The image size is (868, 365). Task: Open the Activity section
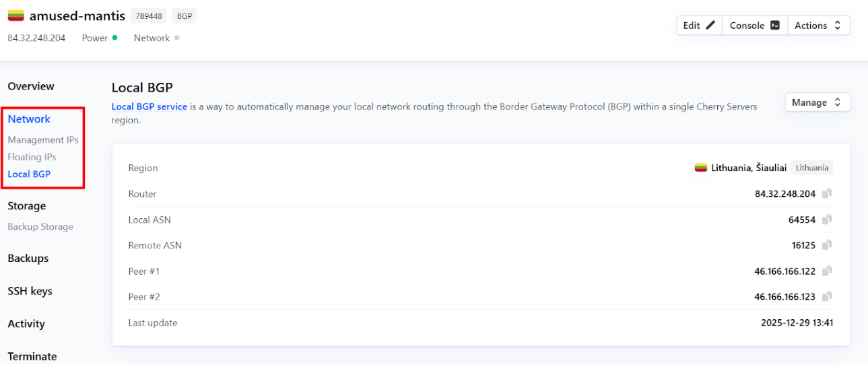click(26, 324)
